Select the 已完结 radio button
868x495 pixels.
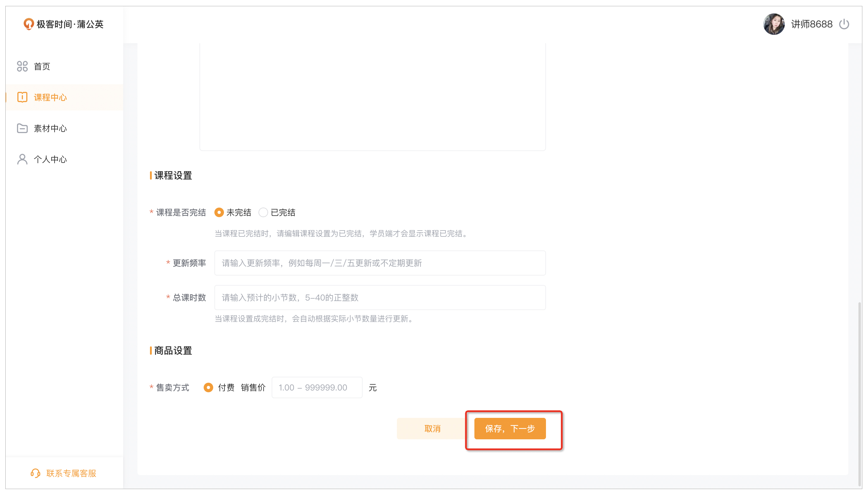pos(263,212)
